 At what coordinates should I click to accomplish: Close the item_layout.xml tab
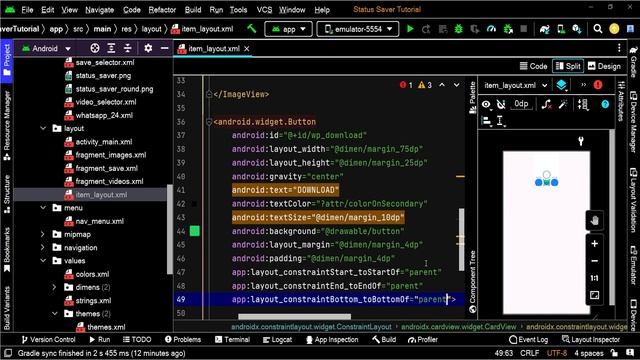(247, 49)
